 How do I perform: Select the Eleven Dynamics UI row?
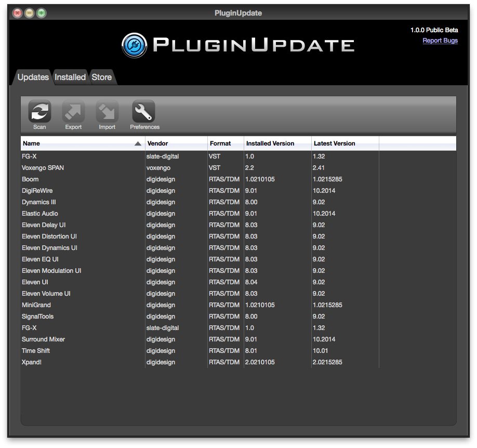coord(239,248)
